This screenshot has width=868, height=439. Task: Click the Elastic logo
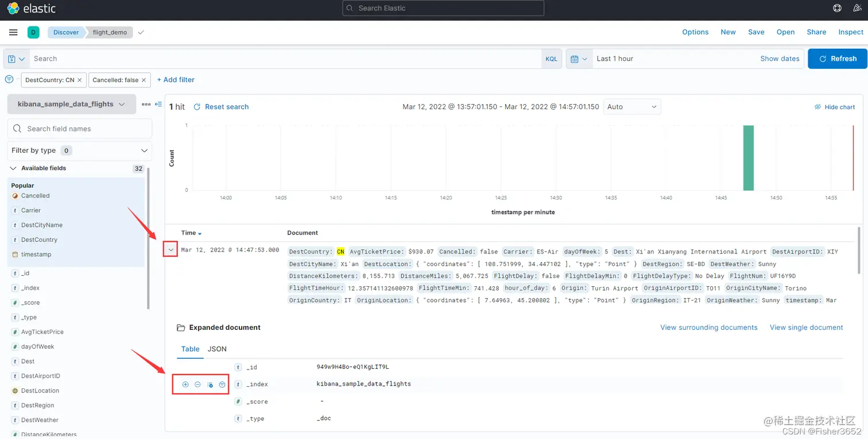(x=32, y=9)
